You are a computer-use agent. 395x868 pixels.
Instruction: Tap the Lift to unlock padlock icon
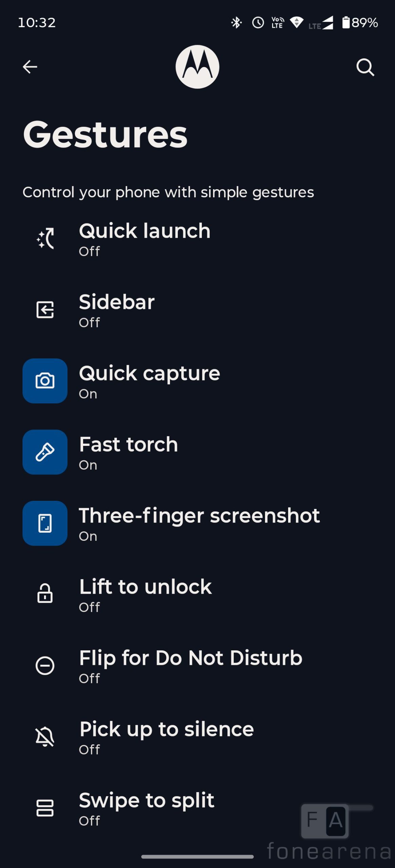[45, 594]
